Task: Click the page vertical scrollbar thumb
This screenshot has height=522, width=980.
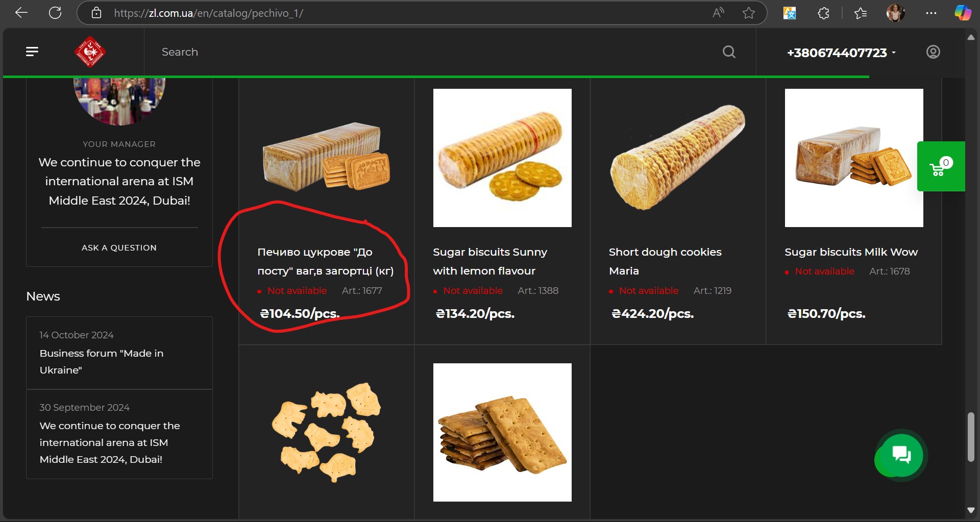Action: point(971,437)
